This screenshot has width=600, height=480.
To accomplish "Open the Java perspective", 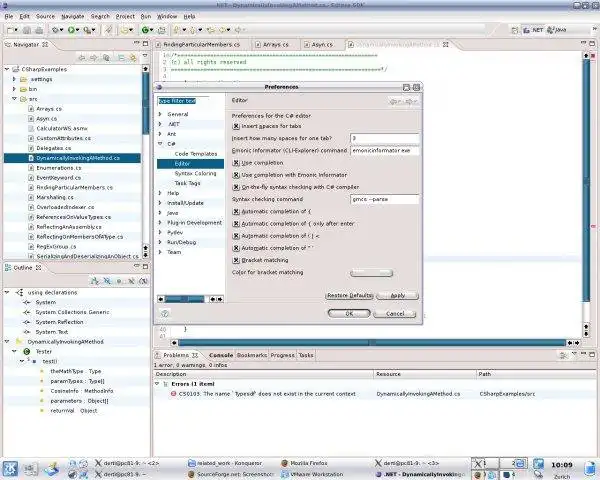I will pos(557,30).
